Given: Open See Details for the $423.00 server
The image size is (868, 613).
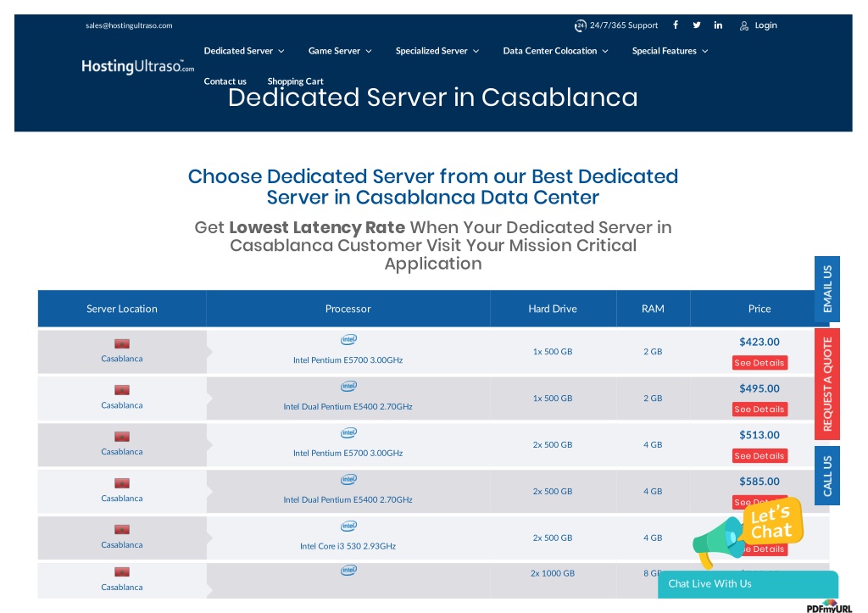Looking at the screenshot, I should coord(759,363).
